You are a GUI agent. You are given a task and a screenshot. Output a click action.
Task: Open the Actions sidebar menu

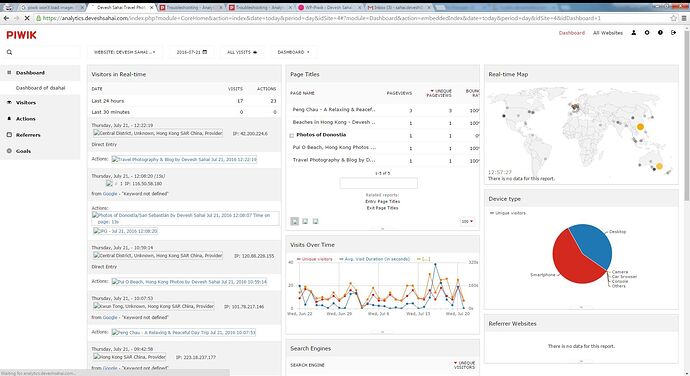[x=40, y=118]
